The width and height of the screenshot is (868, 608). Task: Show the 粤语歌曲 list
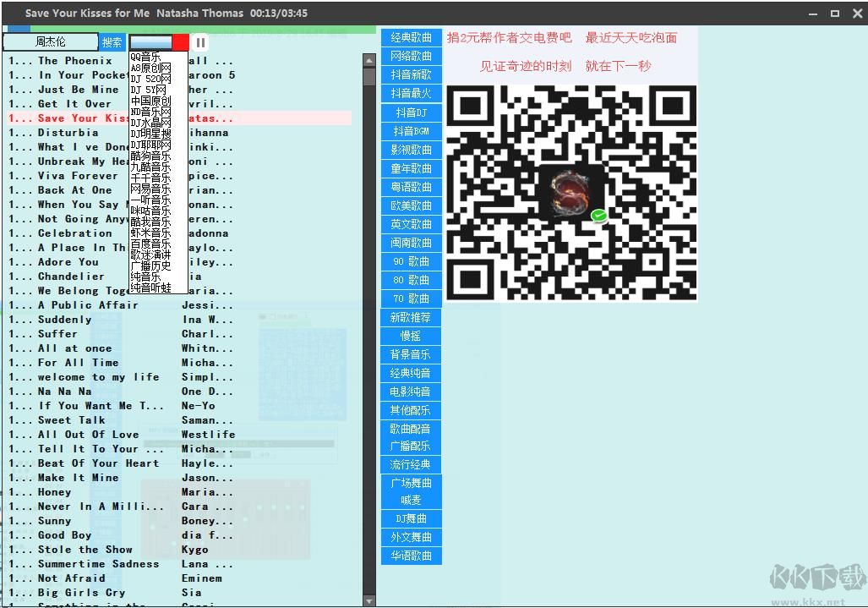pos(411,187)
